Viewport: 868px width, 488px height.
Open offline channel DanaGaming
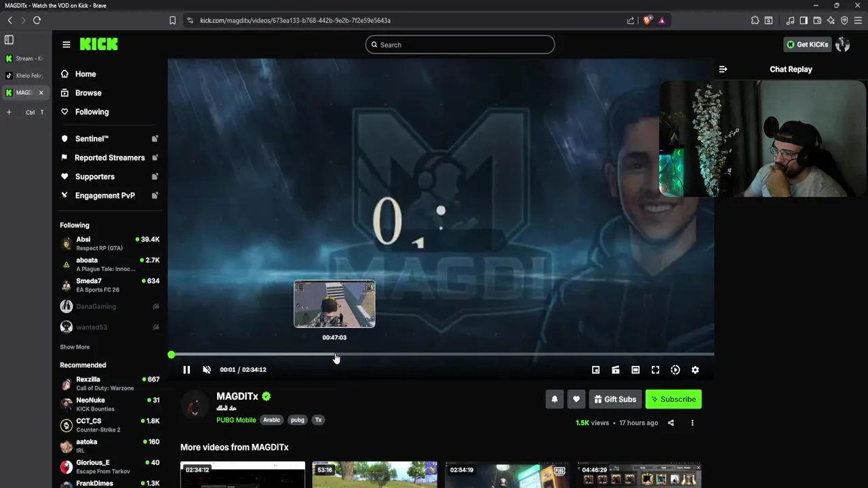point(109,306)
